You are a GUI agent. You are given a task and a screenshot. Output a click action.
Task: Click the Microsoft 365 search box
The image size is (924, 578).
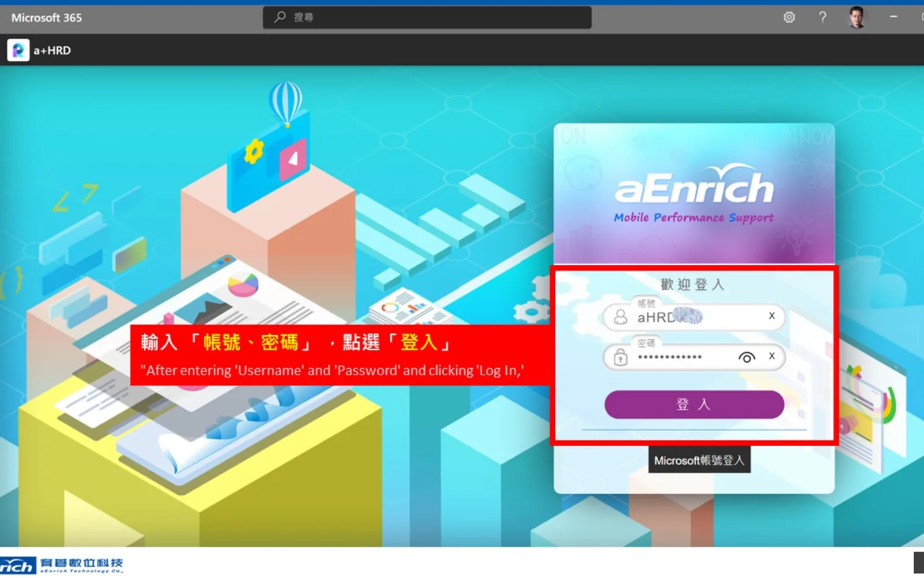[427, 17]
